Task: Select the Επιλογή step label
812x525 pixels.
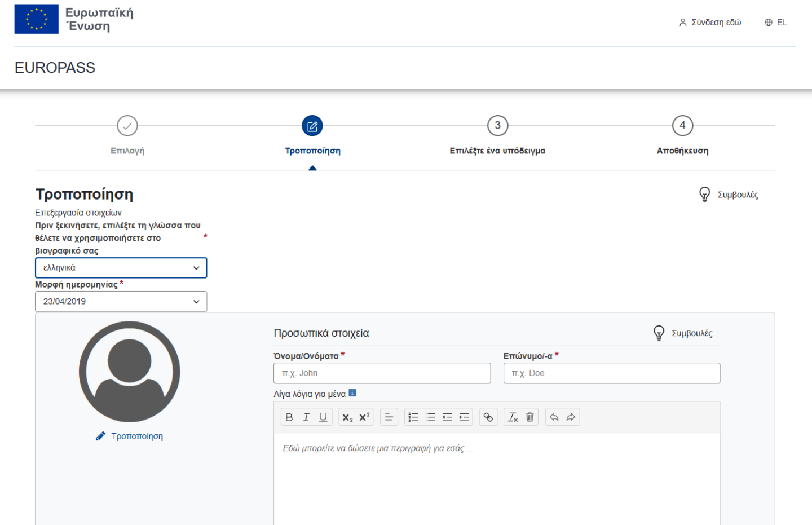Action: click(127, 151)
